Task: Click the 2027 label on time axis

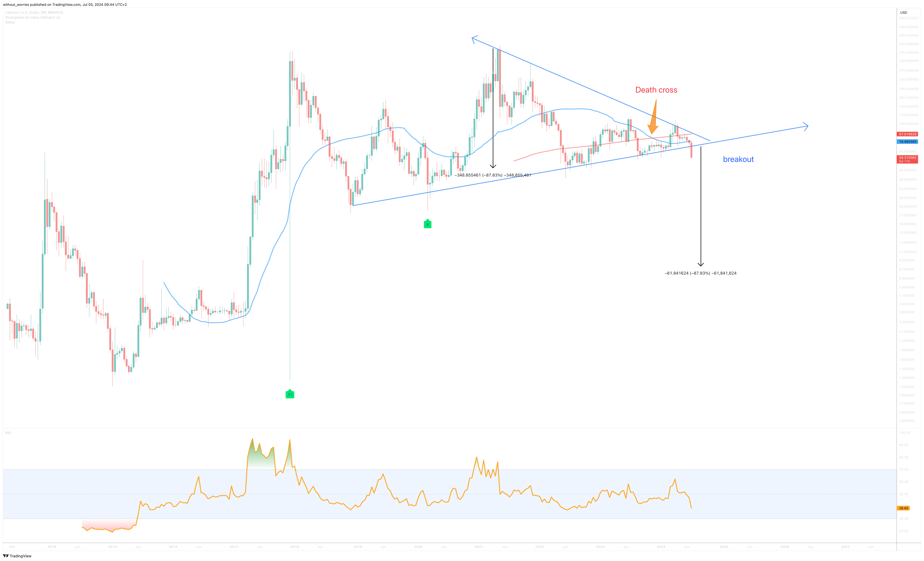Action: pyautogui.click(x=845, y=547)
